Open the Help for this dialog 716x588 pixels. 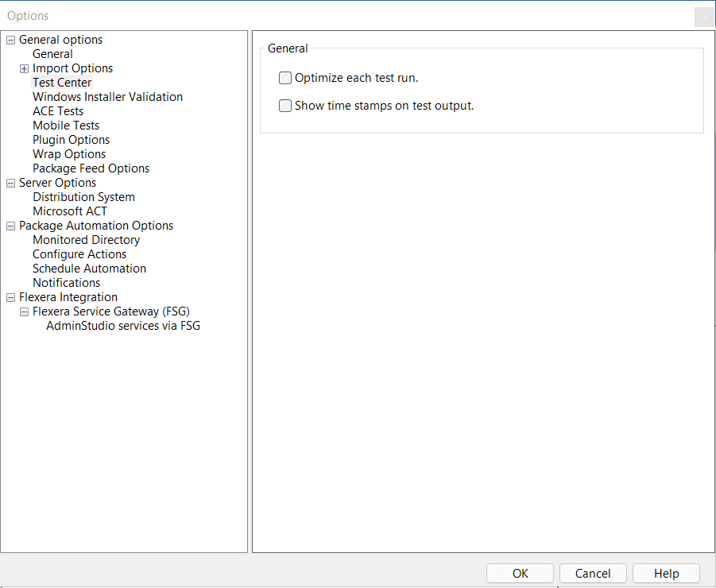pyautogui.click(x=666, y=573)
